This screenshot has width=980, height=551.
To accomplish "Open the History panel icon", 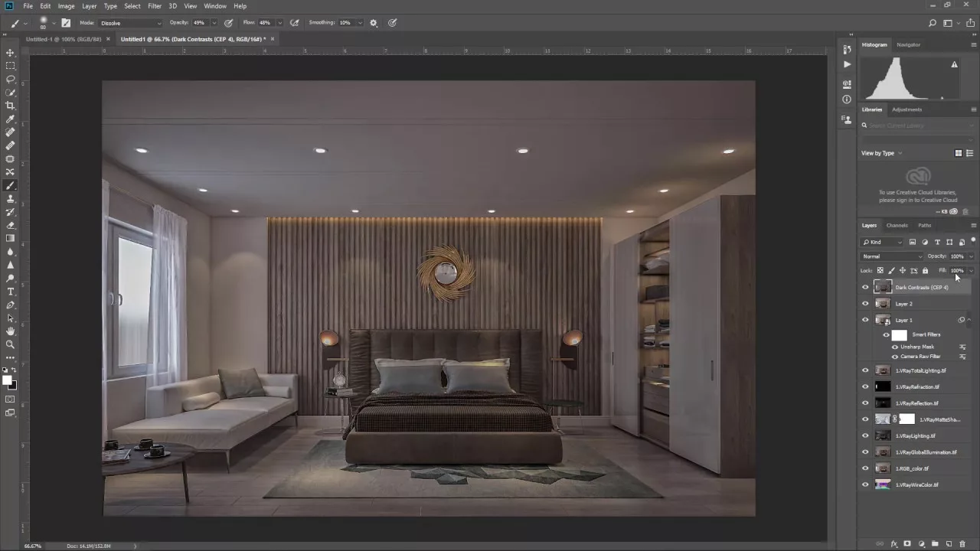I will [x=847, y=49].
